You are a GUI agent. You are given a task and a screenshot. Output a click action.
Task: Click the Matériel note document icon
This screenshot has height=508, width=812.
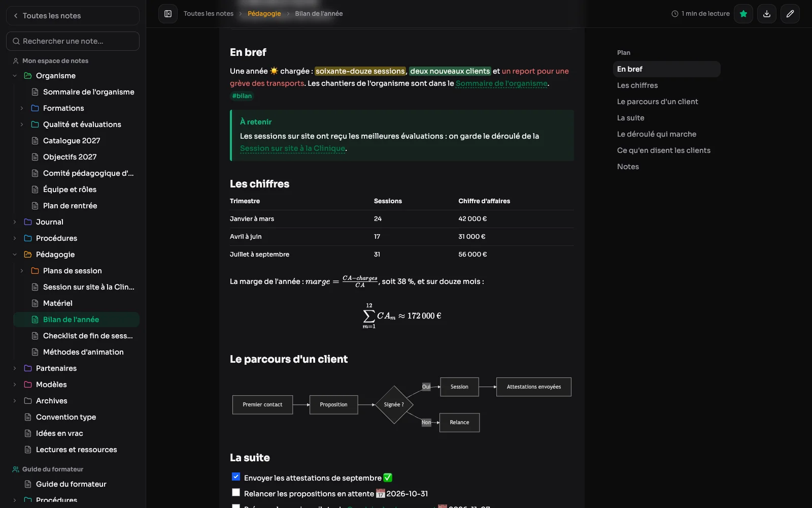pyautogui.click(x=35, y=303)
